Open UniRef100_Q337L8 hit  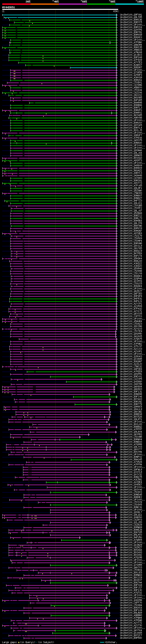pyautogui.click(x=131, y=472)
